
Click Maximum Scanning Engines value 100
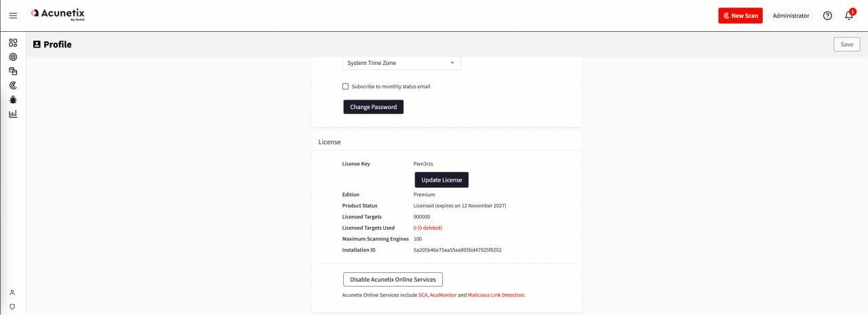(418, 239)
